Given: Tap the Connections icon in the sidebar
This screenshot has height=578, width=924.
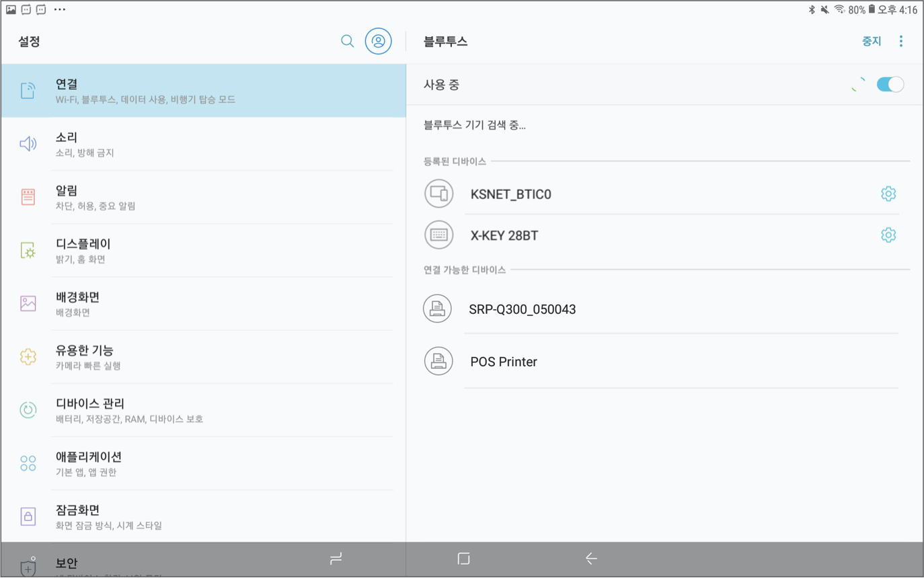Looking at the screenshot, I should pyautogui.click(x=28, y=91).
